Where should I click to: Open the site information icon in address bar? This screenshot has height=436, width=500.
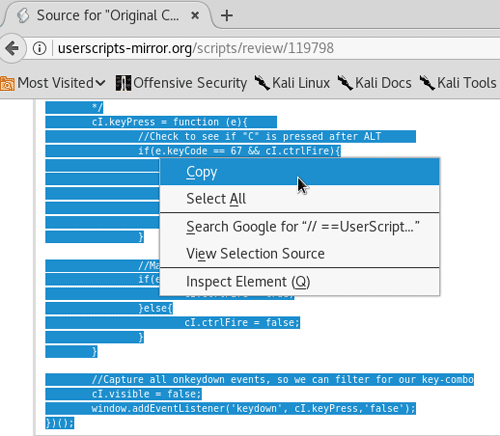[39, 48]
